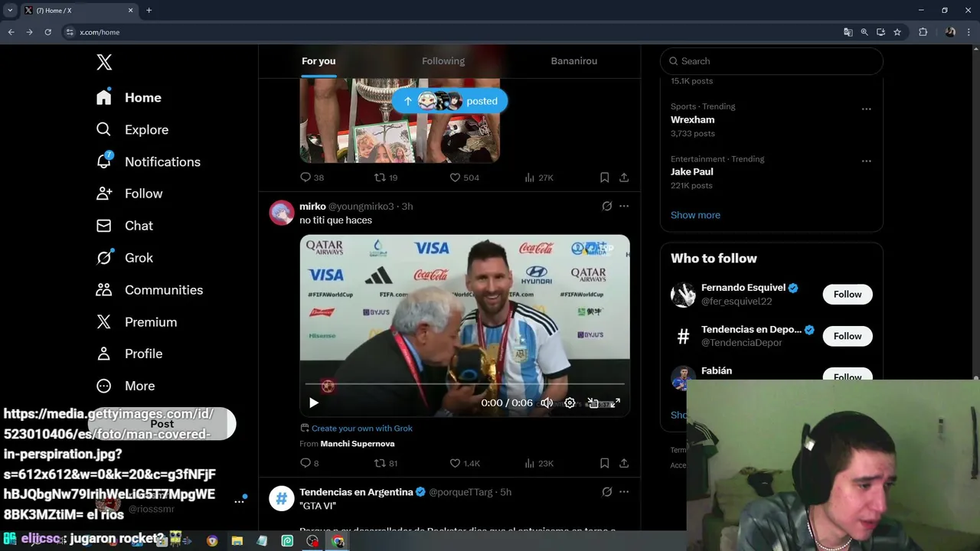This screenshot has height=551, width=980.
Task: Show new posts via posted pill
Action: (x=449, y=101)
